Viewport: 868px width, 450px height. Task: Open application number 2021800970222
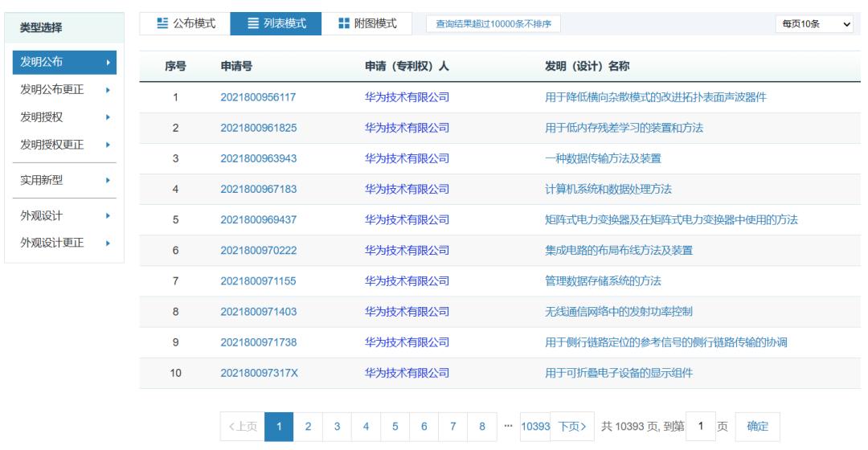259,250
